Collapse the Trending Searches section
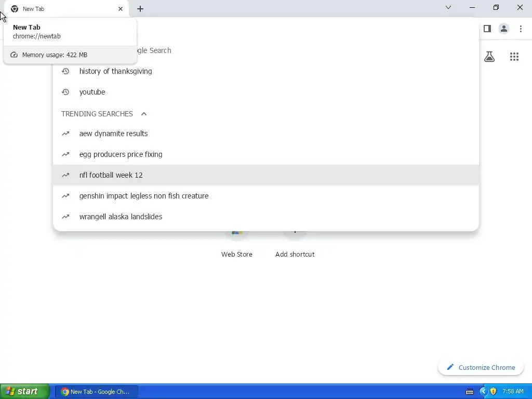Screen dimensions: 532x399 [144, 114]
